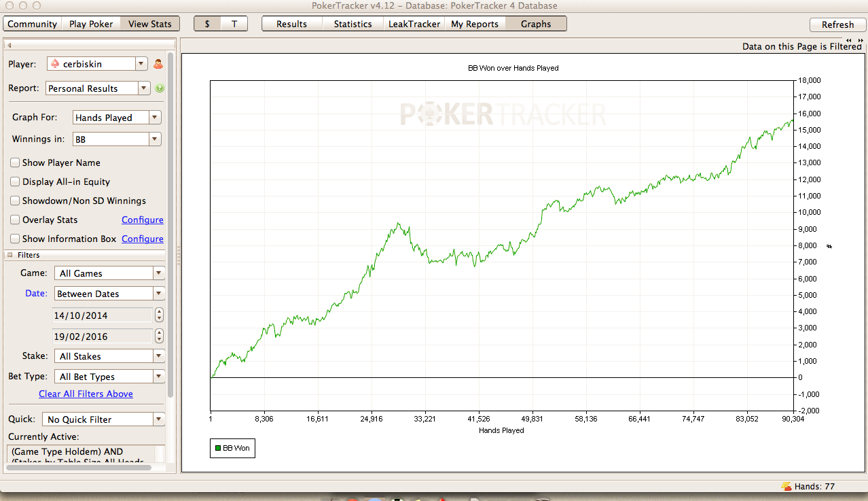Screen dimensions: 868x501
Task: Open the Statistics tab
Action: [352, 24]
